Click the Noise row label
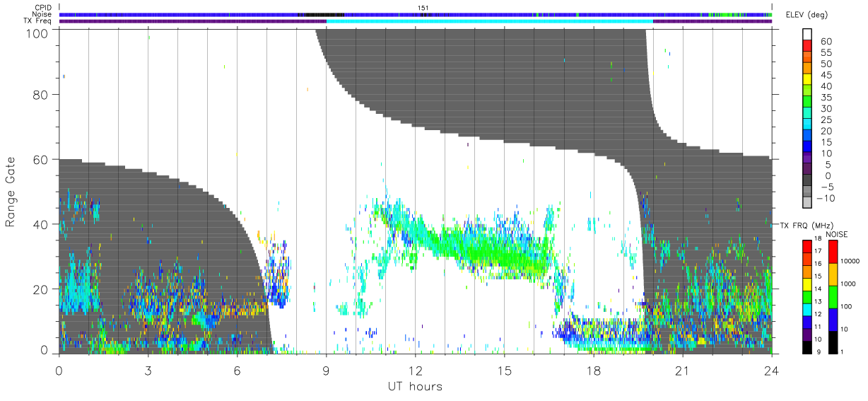The image size is (868, 401). coord(42,14)
